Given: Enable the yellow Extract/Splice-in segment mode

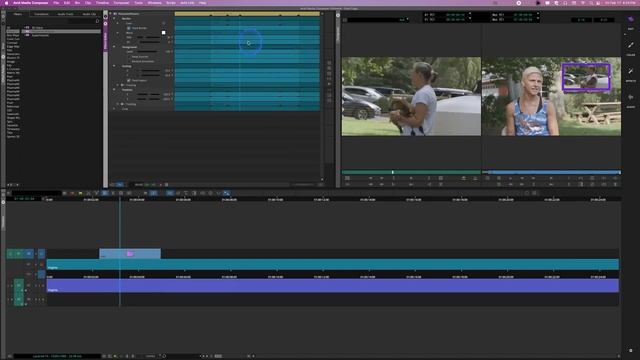Looking at the screenshot, I should click(80, 193).
